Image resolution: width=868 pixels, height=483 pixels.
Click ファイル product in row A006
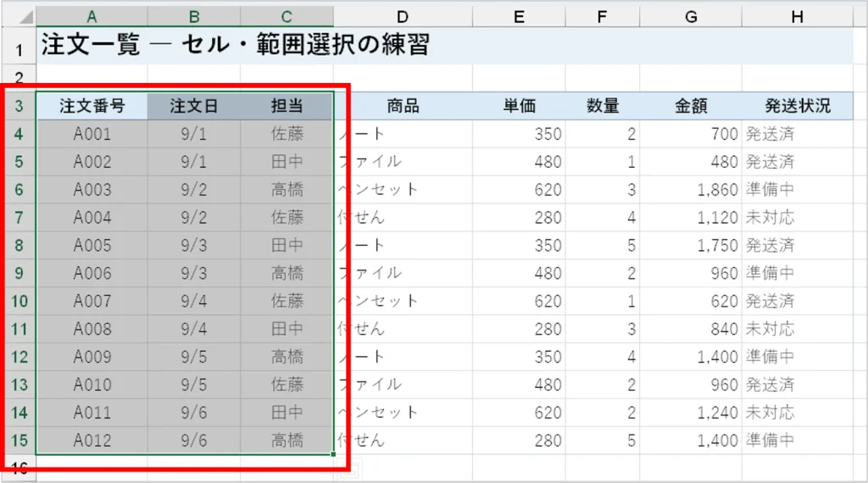[x=403, y=274]
